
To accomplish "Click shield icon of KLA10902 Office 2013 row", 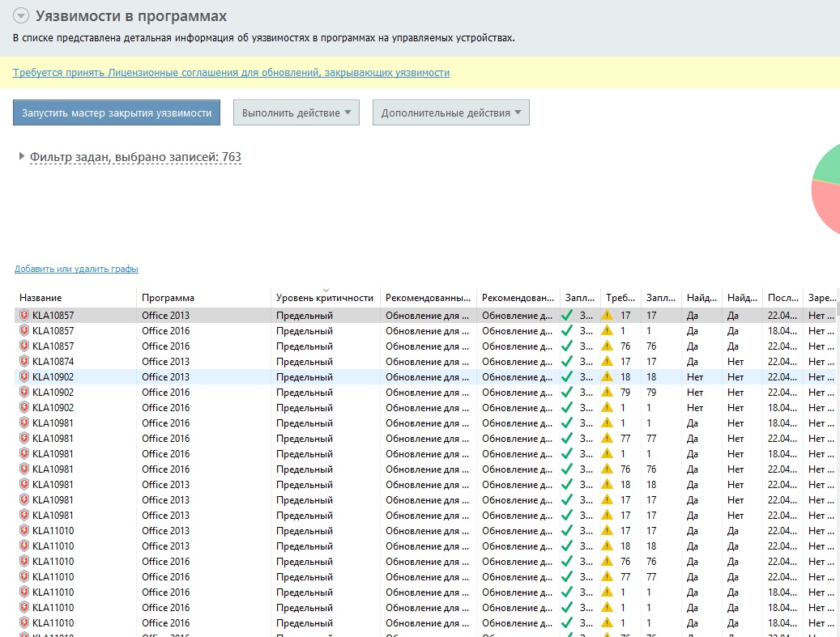I will 24,377.
